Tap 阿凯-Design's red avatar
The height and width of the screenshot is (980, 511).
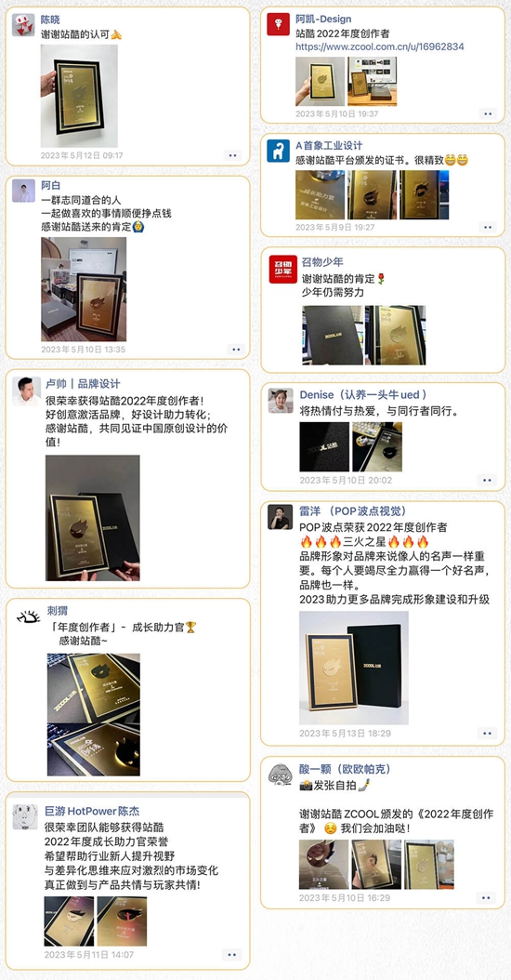pyautogui.click(x=278, y=24)
